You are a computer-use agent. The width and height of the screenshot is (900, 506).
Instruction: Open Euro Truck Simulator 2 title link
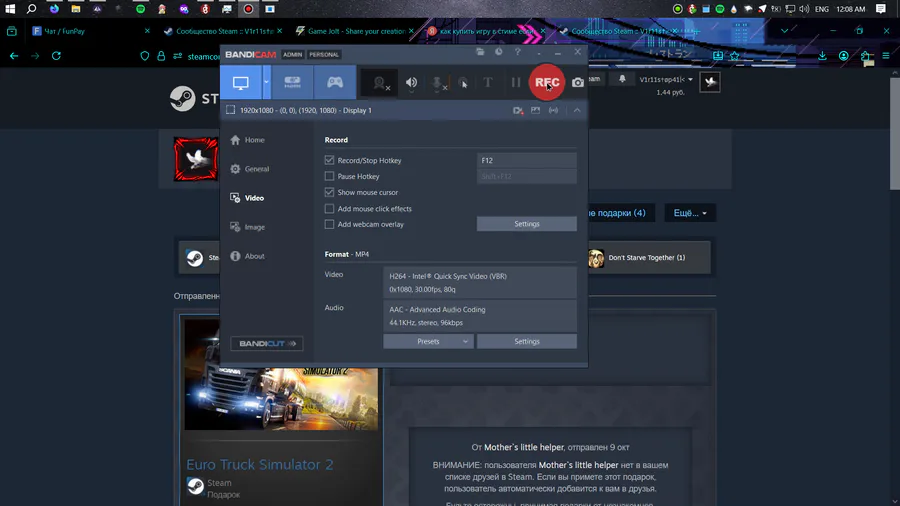(259, 464)
